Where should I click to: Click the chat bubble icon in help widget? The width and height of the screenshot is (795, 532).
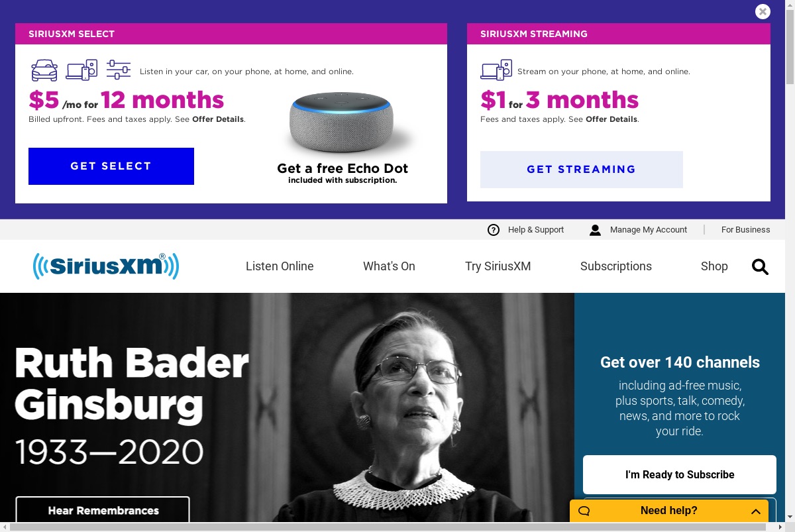pyautogui.click(x=584, y=511)
